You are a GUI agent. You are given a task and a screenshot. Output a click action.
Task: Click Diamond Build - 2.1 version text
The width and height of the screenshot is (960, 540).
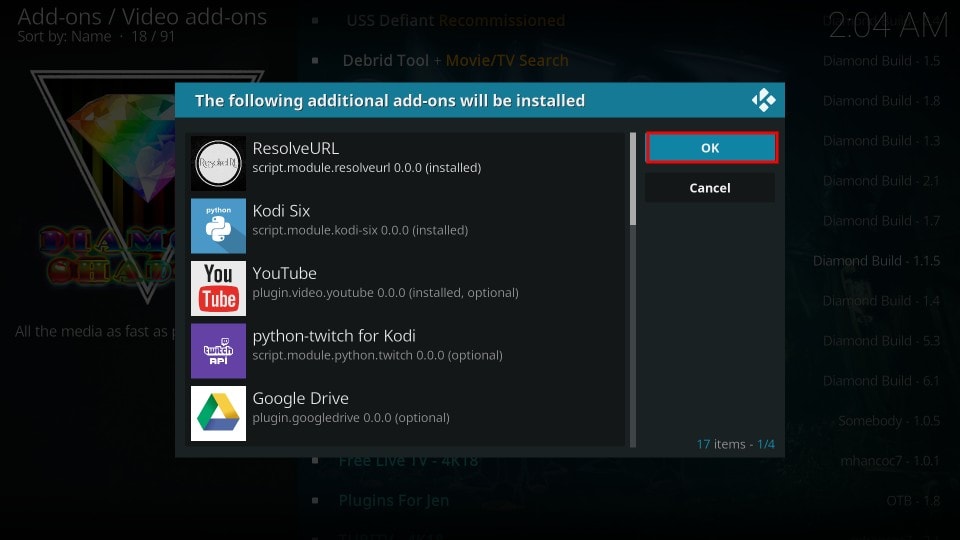(881, 181)
